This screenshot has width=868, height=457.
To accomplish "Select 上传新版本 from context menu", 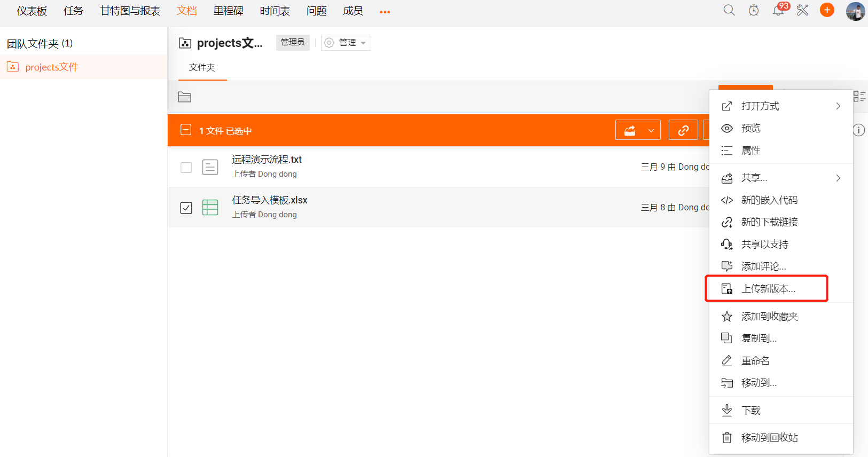I will tap(768, 289).
